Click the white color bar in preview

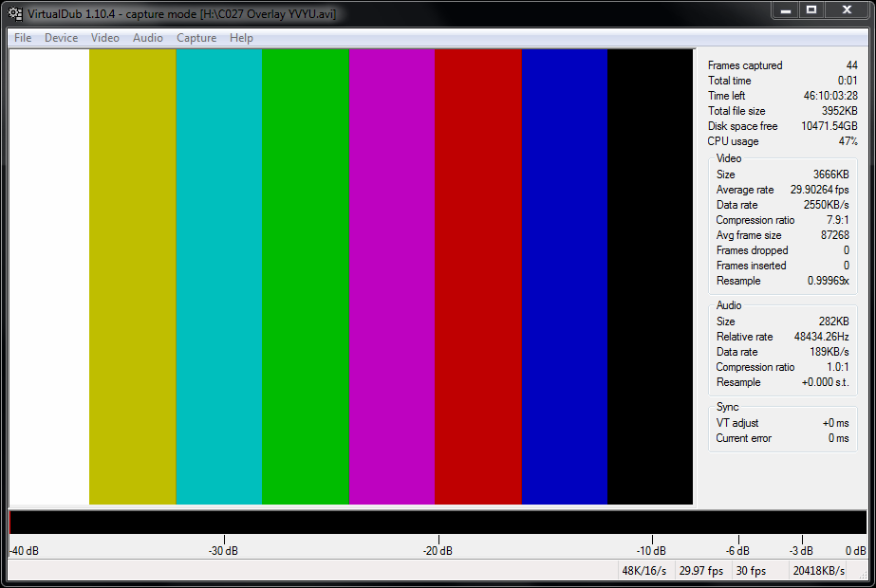coord(49,277)
